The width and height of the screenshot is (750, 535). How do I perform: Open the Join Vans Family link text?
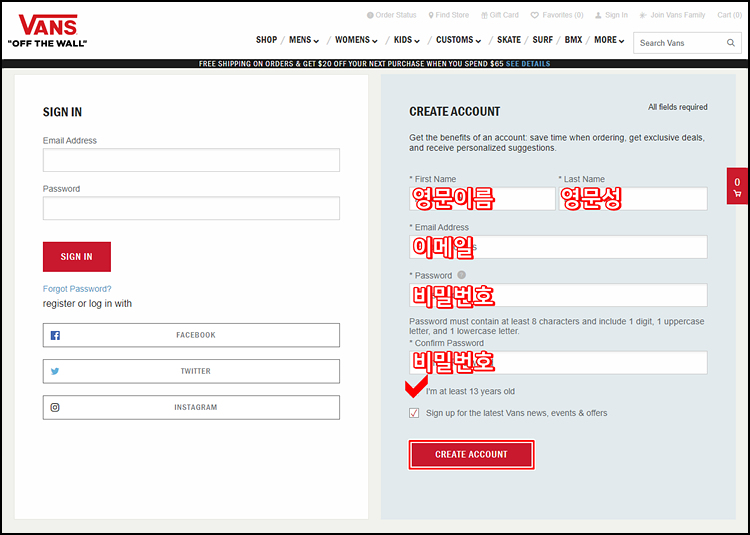(x=678, y=15)
